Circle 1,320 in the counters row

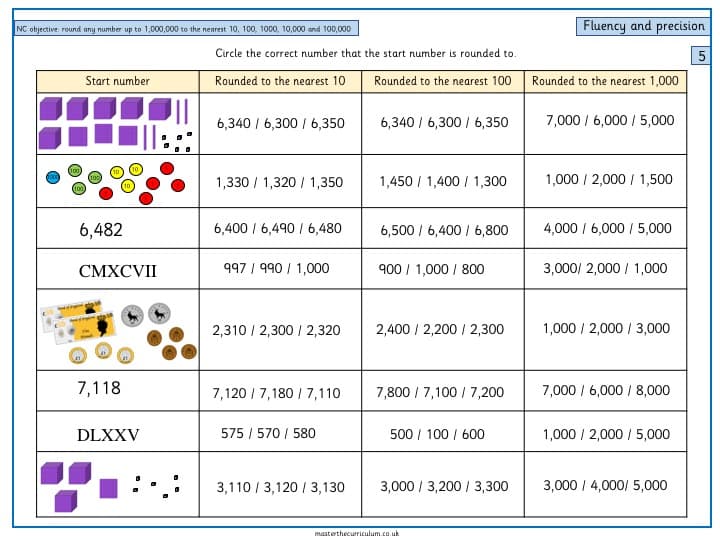pos(279,182)
